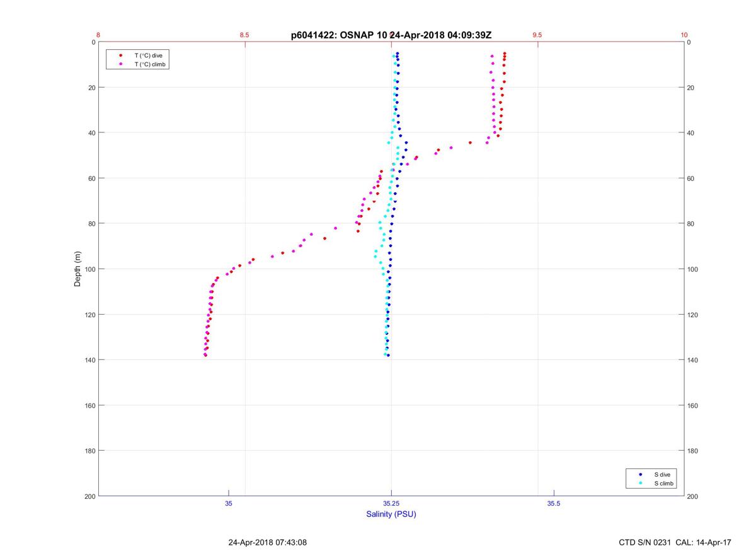Click the "140" tick on the left depth axis
The image size is (756, 558).
(x=89, y=360)
